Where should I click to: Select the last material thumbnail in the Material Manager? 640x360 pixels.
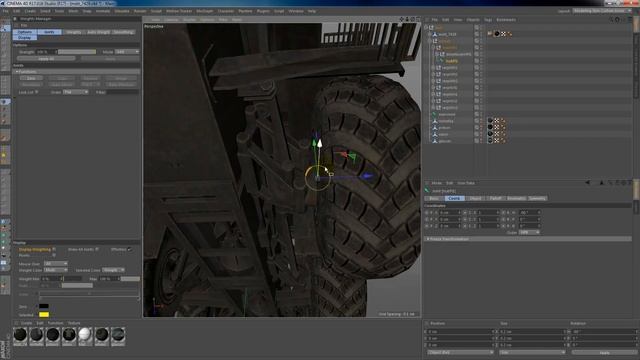118,336
